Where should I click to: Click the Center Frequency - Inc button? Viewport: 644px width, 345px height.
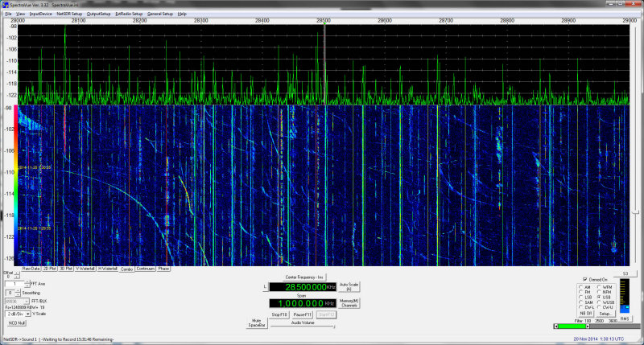[304, 277]
